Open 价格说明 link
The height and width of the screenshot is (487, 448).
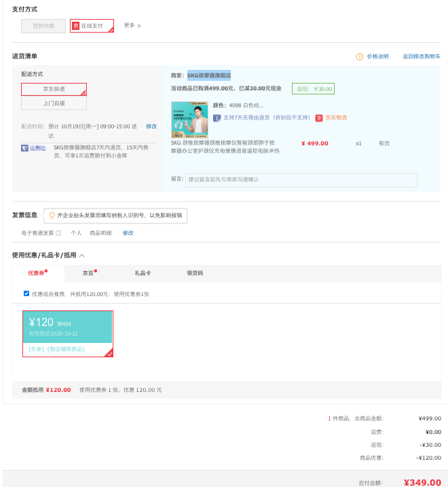point(377,56)
